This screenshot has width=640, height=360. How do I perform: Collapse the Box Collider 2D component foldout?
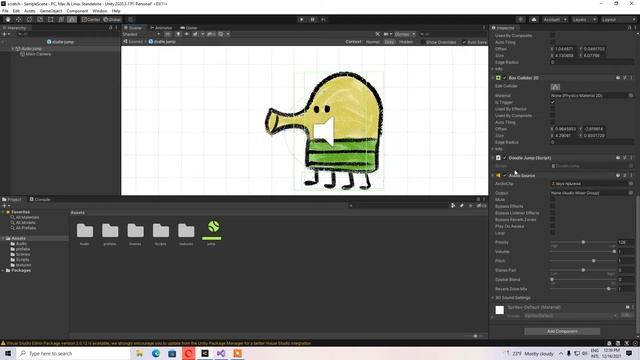click(493, 78)
